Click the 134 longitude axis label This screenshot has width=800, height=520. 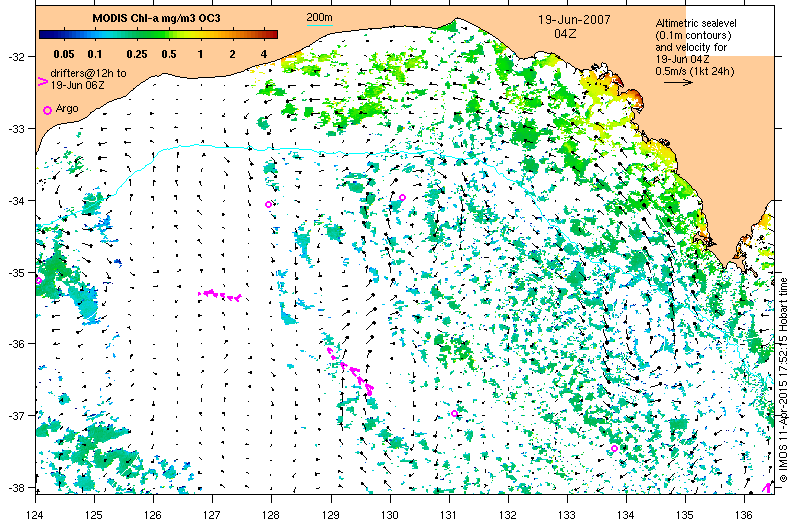(x=626, y=513)
